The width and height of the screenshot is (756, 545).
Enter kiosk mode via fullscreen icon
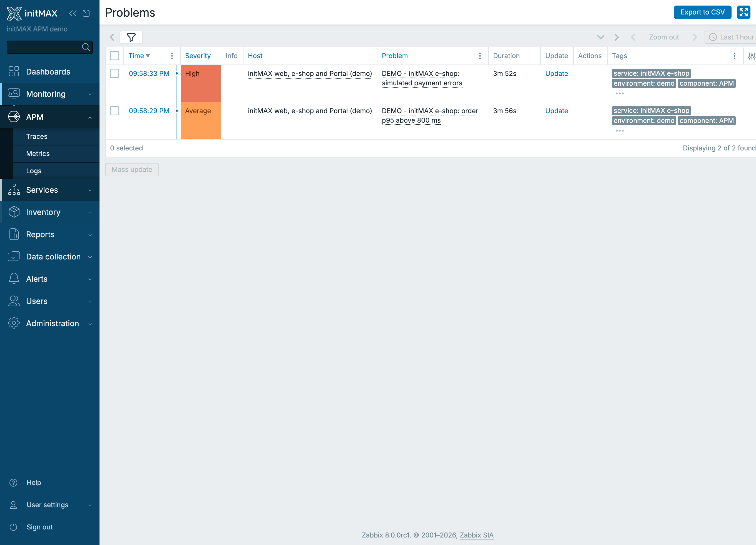(x=744, y=12)
